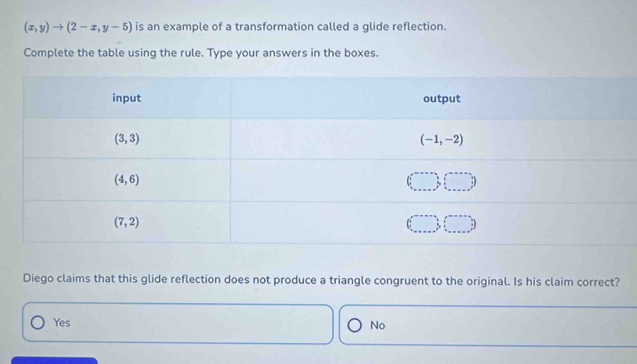Select the Yes radio button
This screenshot has height=364, width=637.
[38, 324]
